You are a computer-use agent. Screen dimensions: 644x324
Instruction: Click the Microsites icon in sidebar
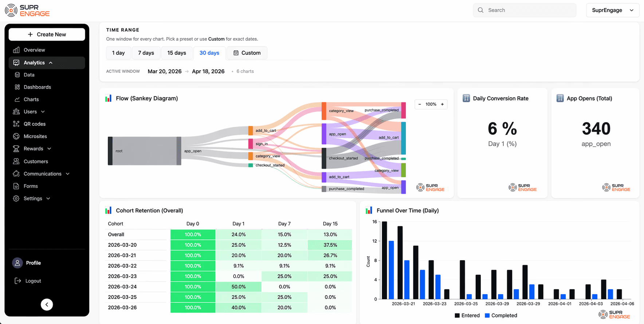tap(16, 136)
